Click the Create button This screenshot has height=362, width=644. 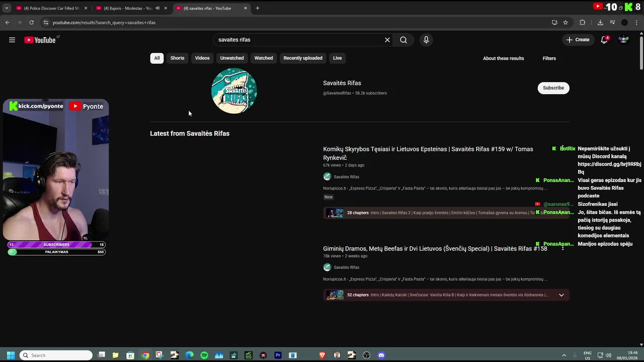(x=578, y=40)
